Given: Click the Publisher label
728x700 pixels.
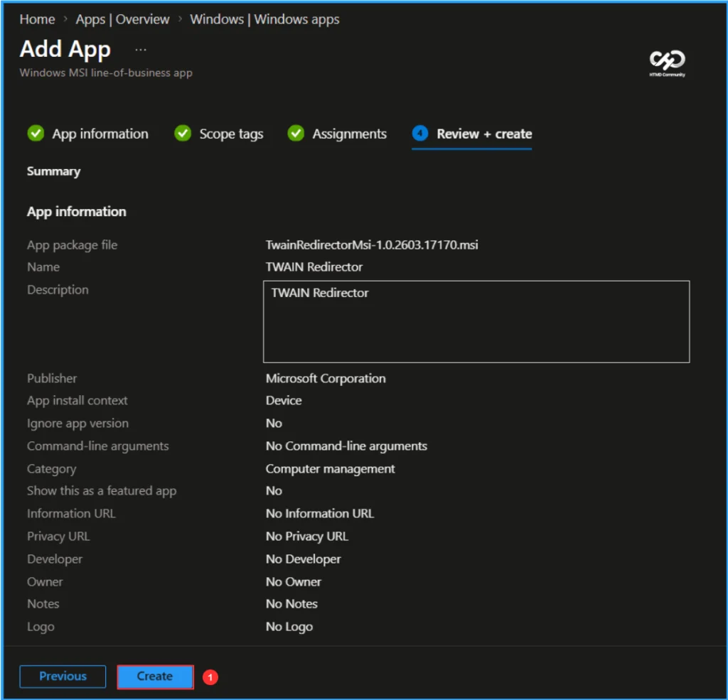Looking at the screenshot, I should point(52,378).
